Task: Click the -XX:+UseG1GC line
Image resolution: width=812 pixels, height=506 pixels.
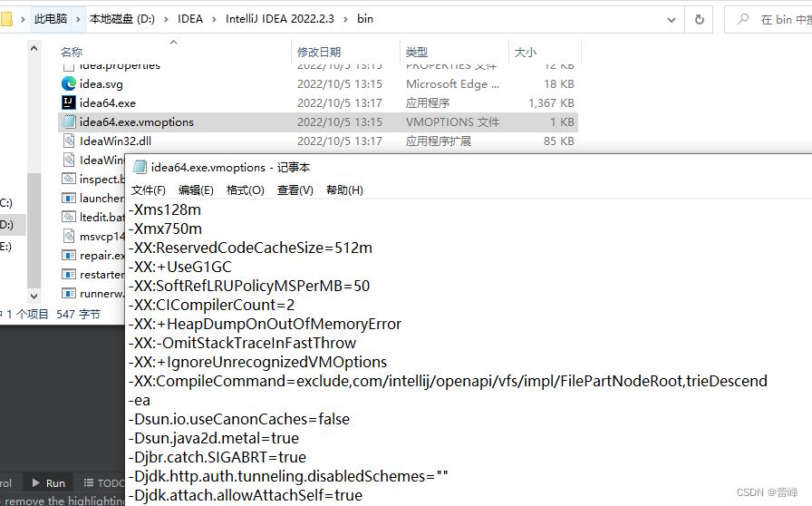Action: coord(180,267)
